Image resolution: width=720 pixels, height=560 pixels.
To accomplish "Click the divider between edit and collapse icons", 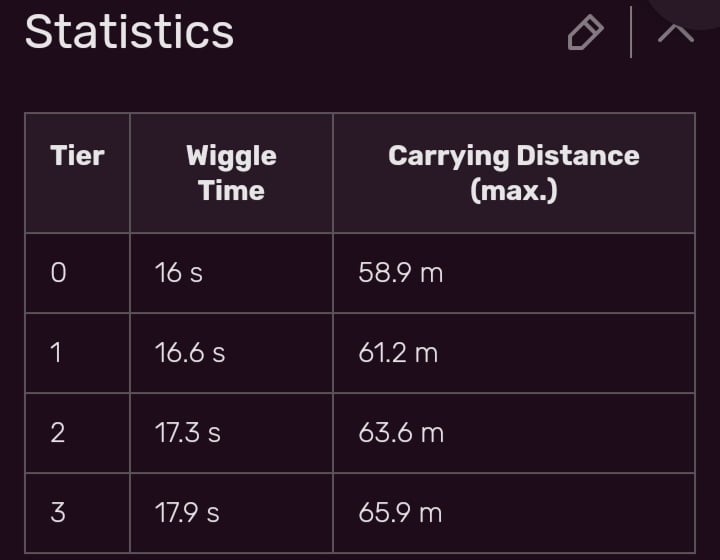I will coord(631,32).
